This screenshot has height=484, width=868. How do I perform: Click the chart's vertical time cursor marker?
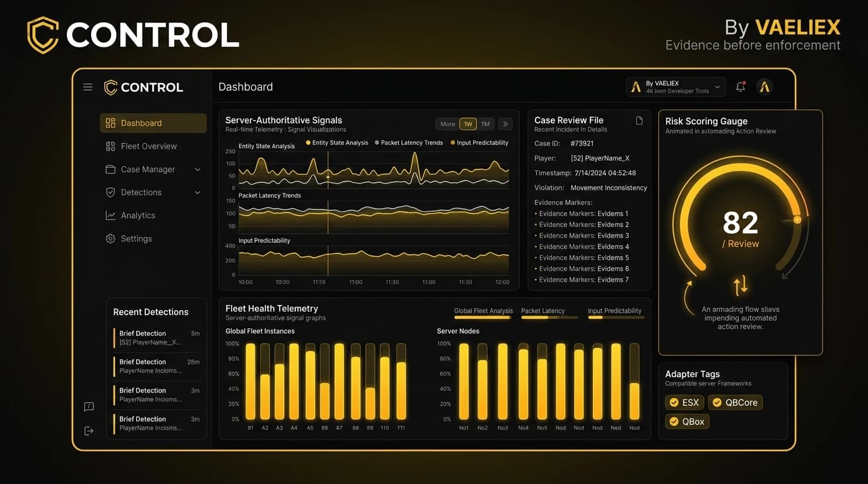pyautogui.click(x=328, y=178)
